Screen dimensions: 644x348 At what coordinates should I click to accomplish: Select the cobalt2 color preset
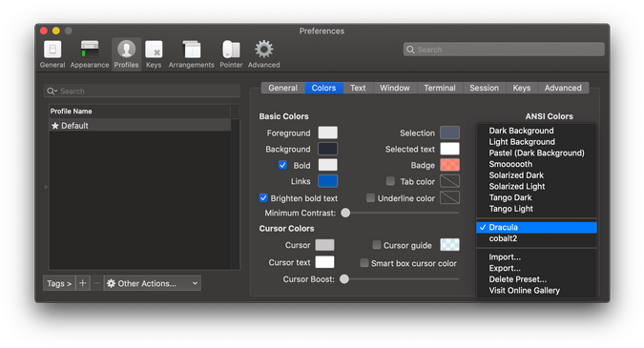click(536, 238)
